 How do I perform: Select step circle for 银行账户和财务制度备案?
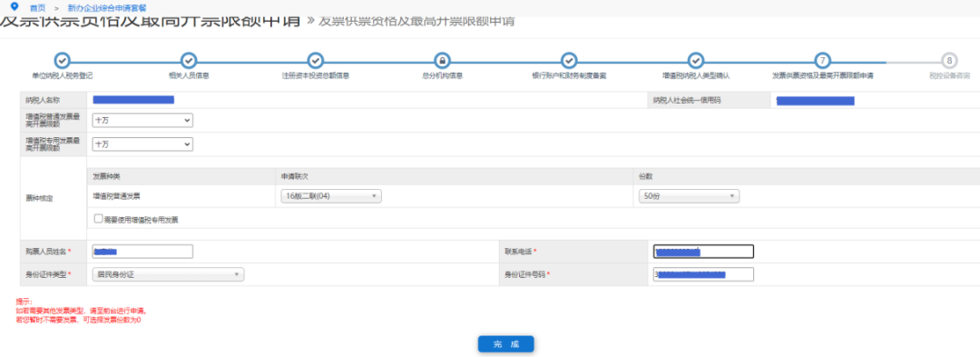pos(569,61)
